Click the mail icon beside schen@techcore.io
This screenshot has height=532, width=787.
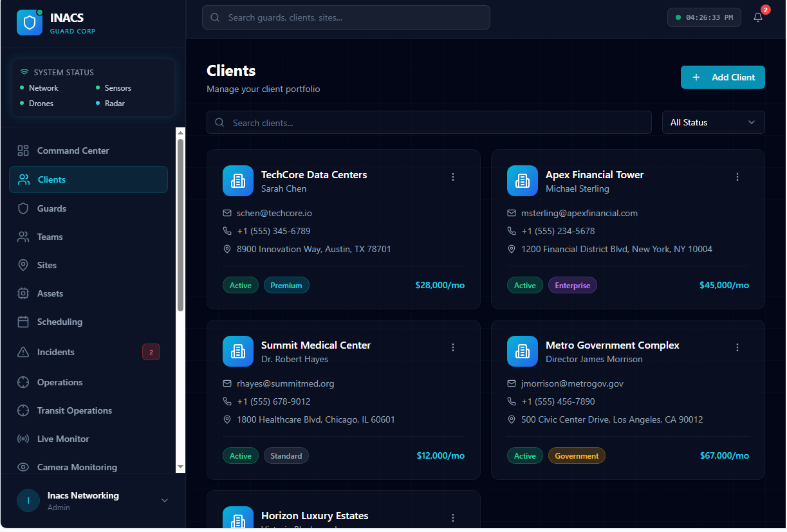pyautogui.click(x=227, y=213)
